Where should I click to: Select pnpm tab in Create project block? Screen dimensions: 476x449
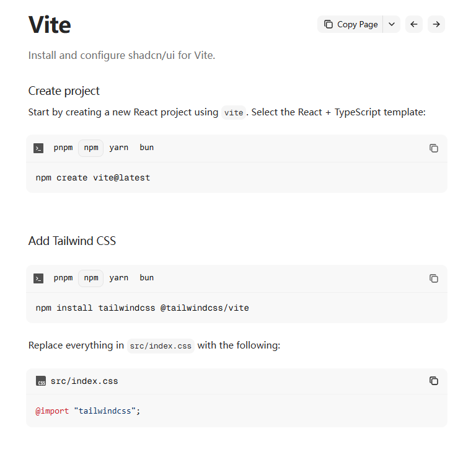click(x=63, y=148)
